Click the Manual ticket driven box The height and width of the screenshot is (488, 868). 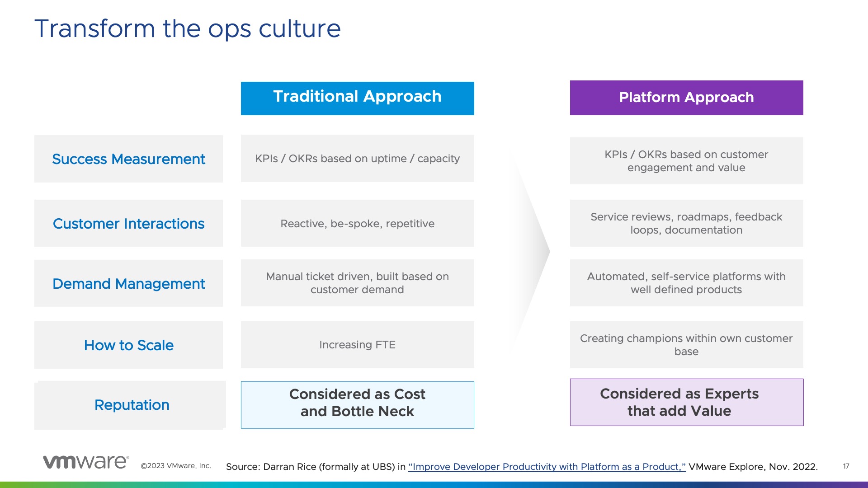click(x=357, y=283)
